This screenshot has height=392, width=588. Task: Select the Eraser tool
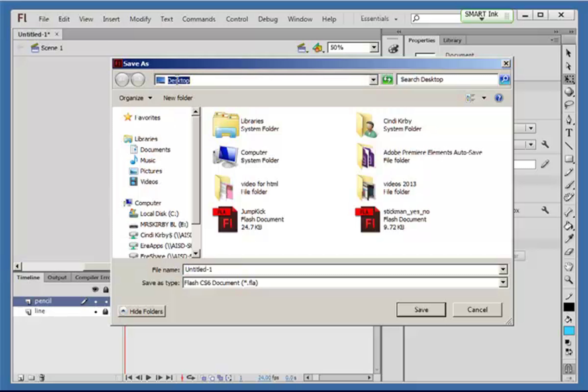pyautogui.click(x=569, y=252)
